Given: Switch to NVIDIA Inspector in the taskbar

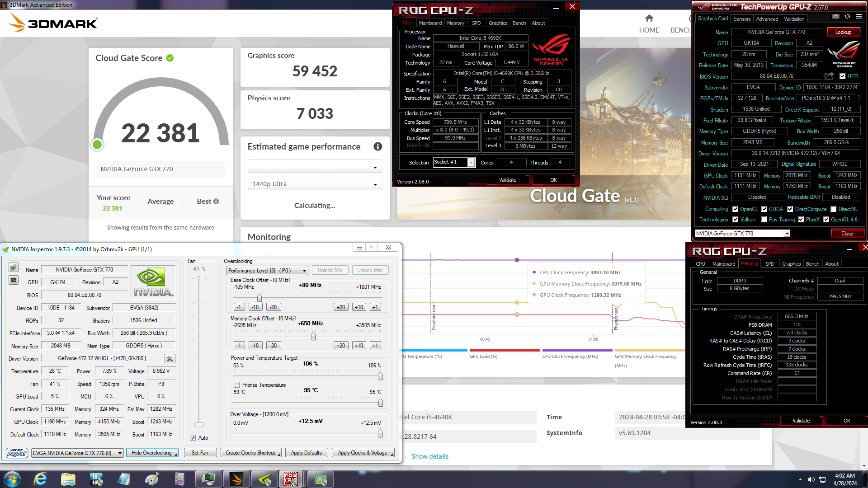Looking at the screenshot, I should point(264,479).
